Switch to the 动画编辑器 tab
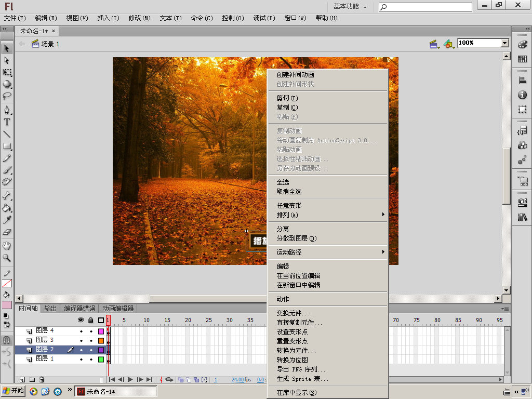 [x=118, y=309]
